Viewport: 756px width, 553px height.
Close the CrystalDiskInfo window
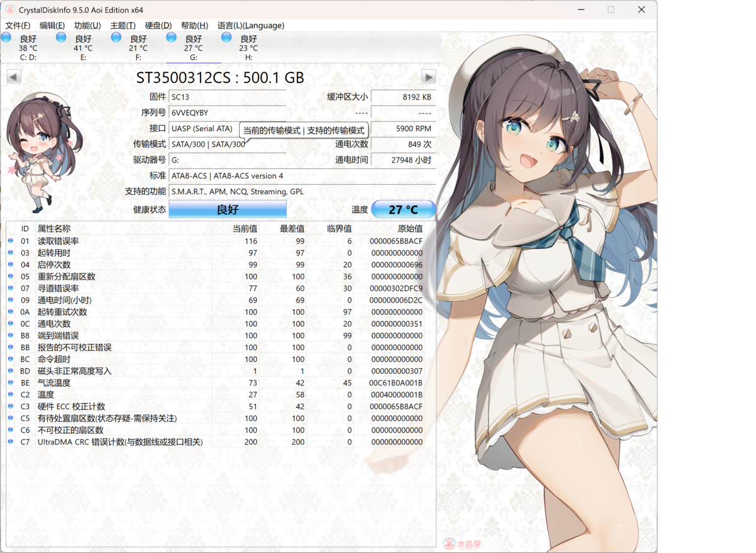coord(641,9)
